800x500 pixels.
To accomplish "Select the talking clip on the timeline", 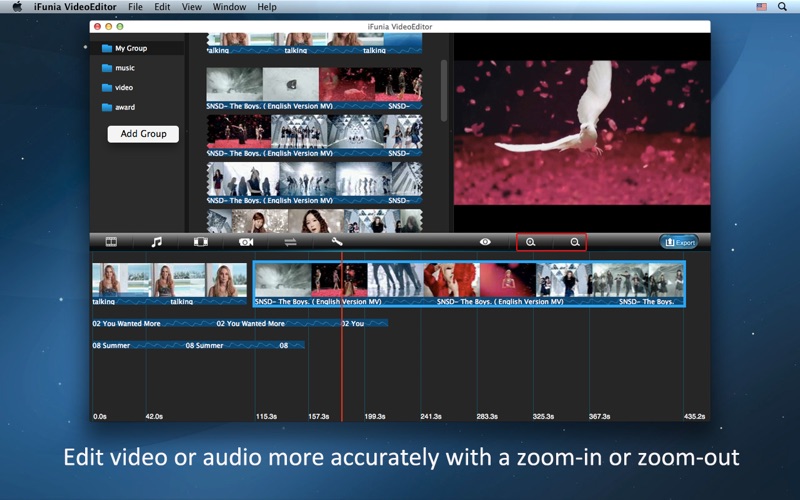I will tap(169, 284).
